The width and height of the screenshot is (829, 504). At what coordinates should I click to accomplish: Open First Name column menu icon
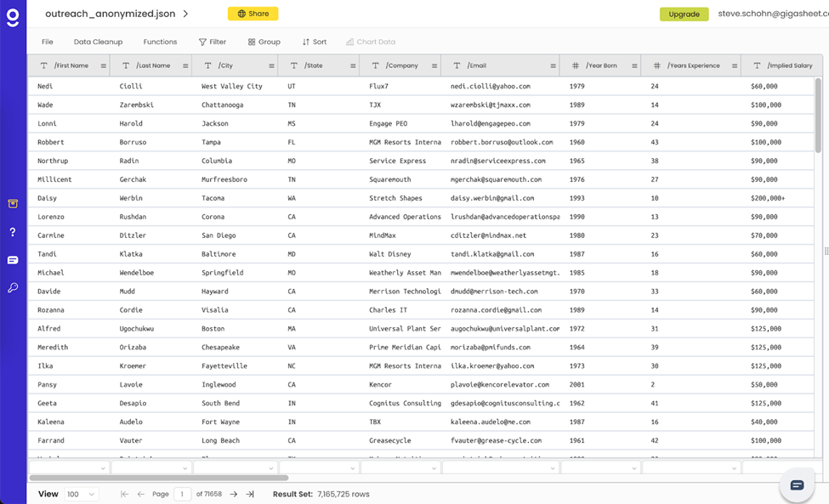tap(104, 66)
